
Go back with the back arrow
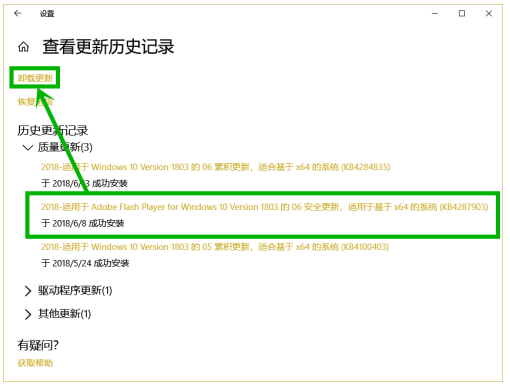18,13
